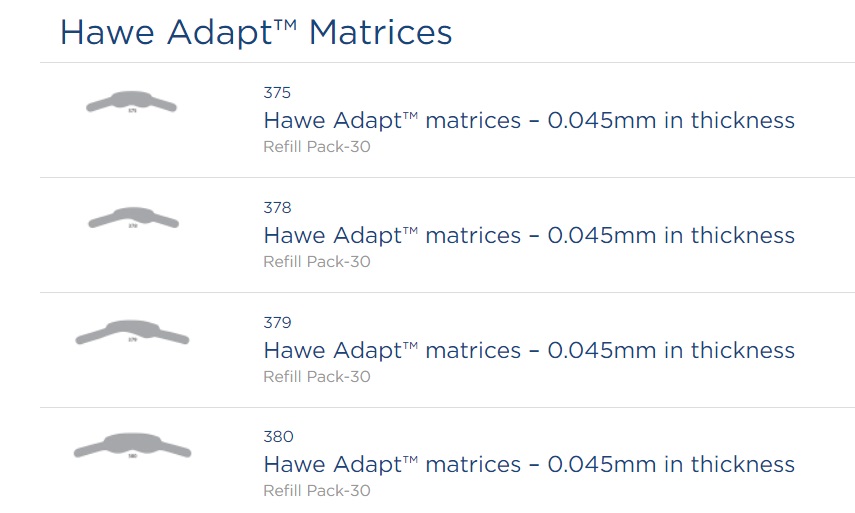The image size is (855, 513).
Task: Click Refill Pack-30 for item 380
Action: pyautogui.click(x=316, y=491)
